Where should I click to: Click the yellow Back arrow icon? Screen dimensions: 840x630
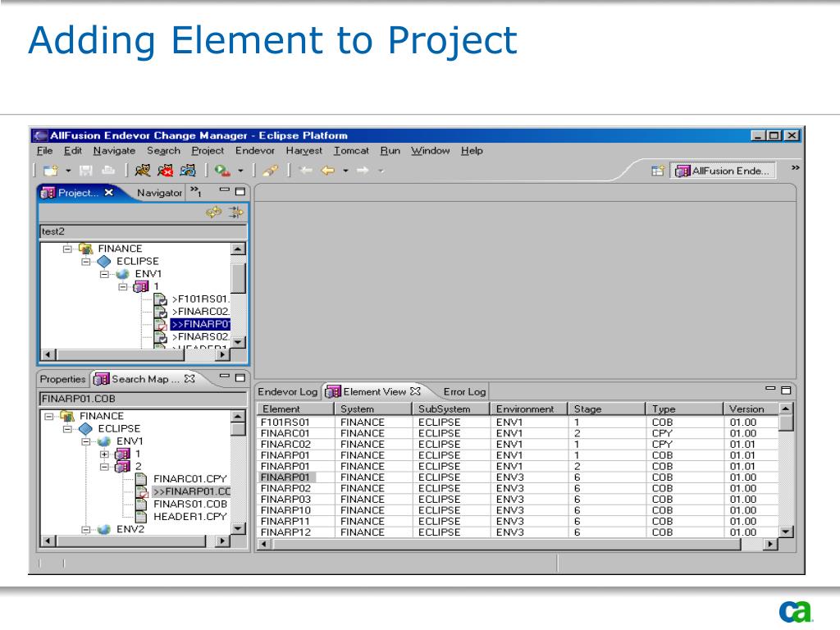tap(327, 171)
